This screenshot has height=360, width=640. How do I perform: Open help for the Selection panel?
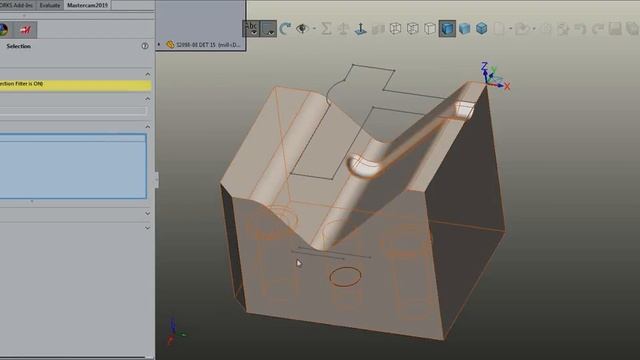point(145,46)
